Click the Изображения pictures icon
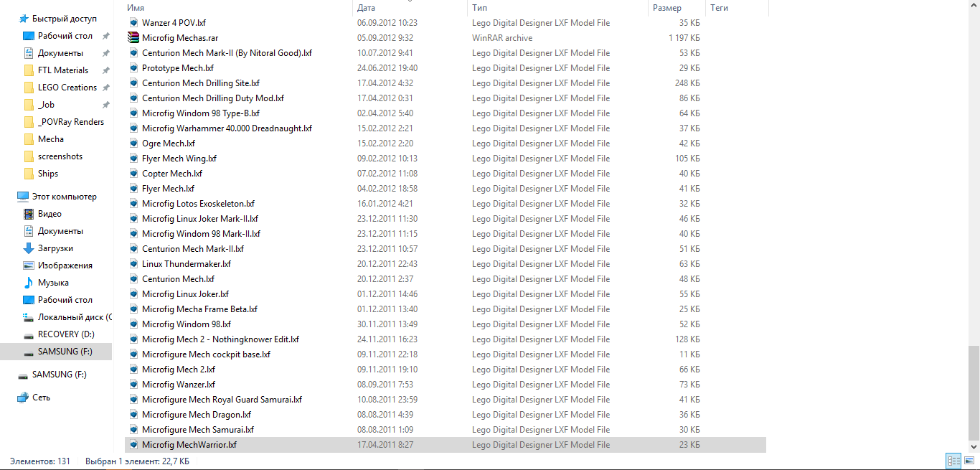 pyautogui.click(x=29, y=265)
